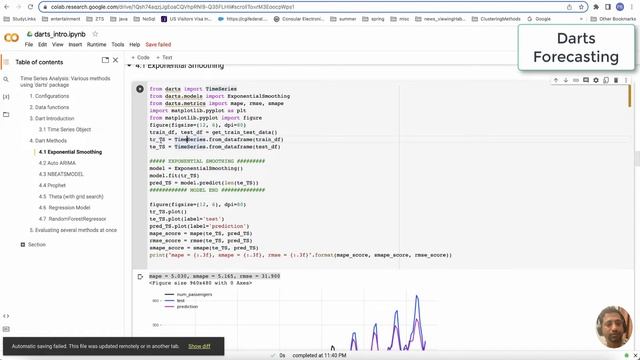The image size is (640, 360).
Task: Jump to 4.5 Theta (with grid search)
Action: (71, 196)
